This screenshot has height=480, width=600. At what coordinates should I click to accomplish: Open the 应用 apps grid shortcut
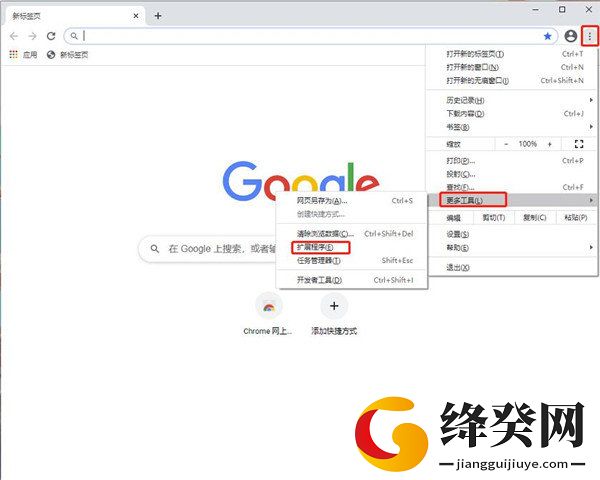(23, 55)
